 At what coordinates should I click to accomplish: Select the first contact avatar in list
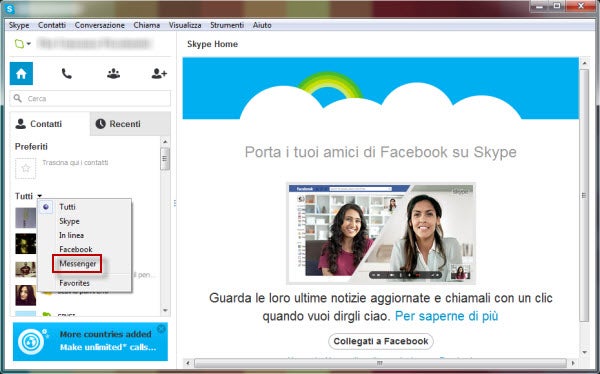click(x=26, y=217)
